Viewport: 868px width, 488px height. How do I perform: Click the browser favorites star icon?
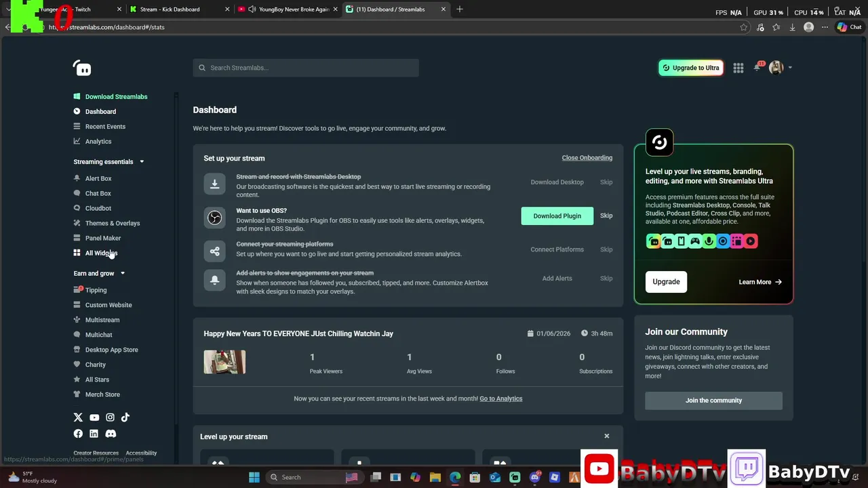[x=744, y=27]
